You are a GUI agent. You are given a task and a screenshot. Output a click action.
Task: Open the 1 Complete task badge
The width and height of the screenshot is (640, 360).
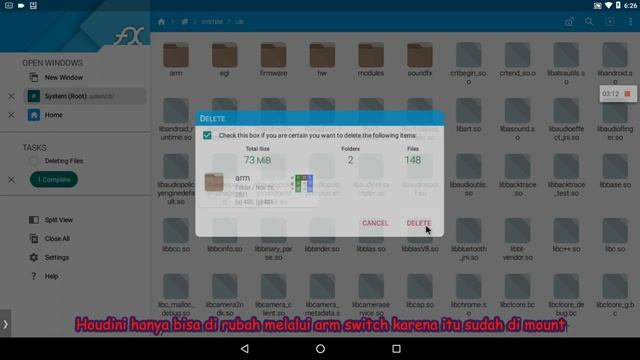click(54, 180)
